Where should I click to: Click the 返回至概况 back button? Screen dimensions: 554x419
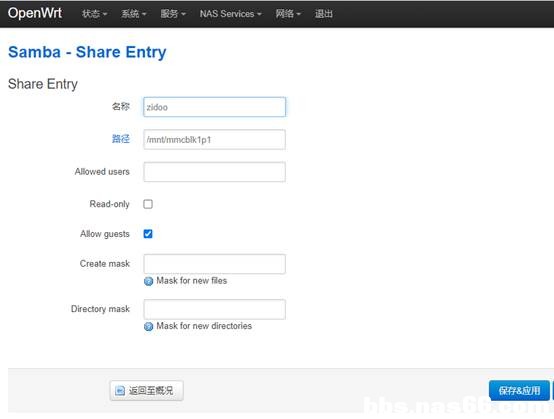pyautogui.click(x=146, y=391)
